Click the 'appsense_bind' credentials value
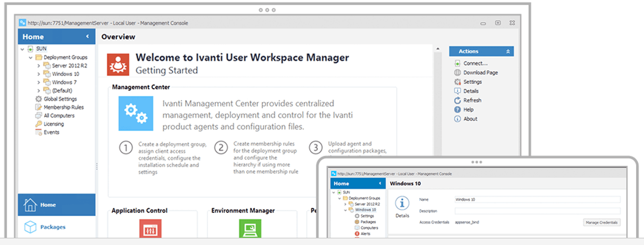This screenshot has height=245, width=644. (x=467, y=223)
